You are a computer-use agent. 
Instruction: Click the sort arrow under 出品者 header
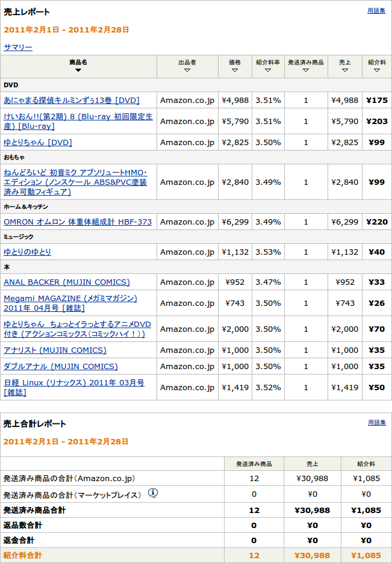click(187, 70)
